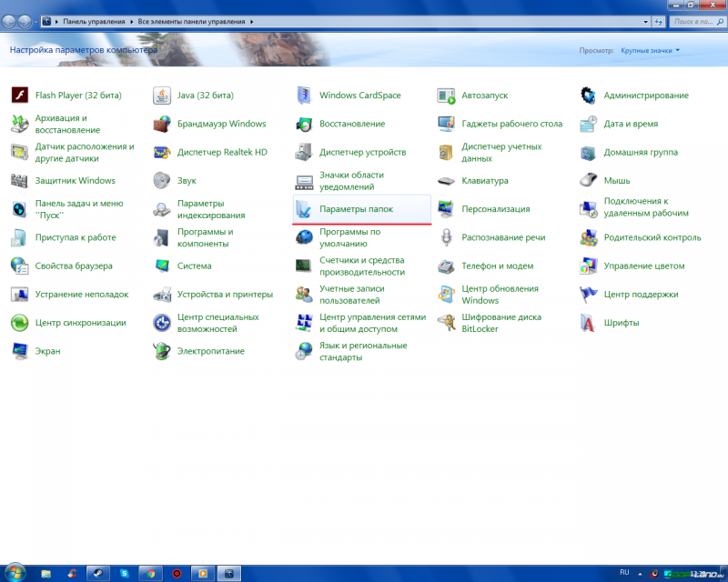728x582 pixels.
Task: Open the Flash Player (32 бита) icon
Action: 19,95
